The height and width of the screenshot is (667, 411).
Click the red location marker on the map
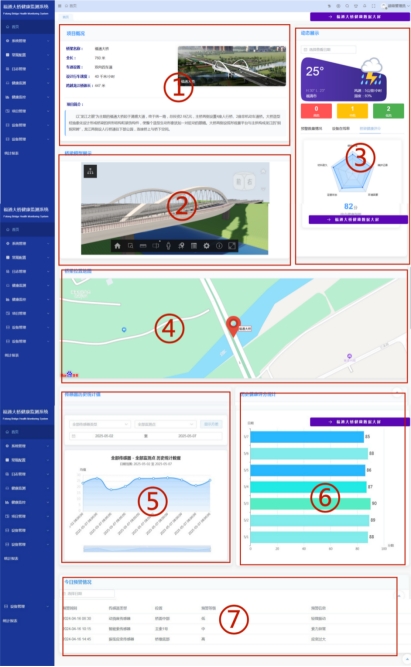click(233, 326)
